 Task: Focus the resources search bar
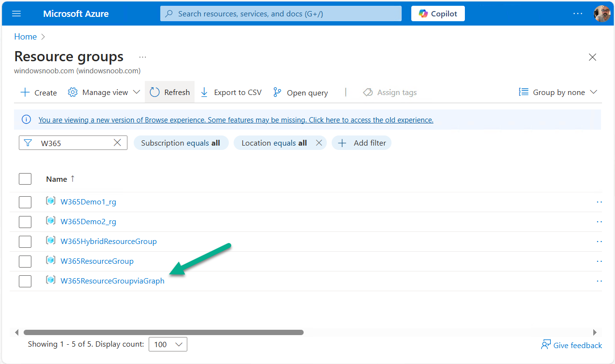tap(281, 13)
